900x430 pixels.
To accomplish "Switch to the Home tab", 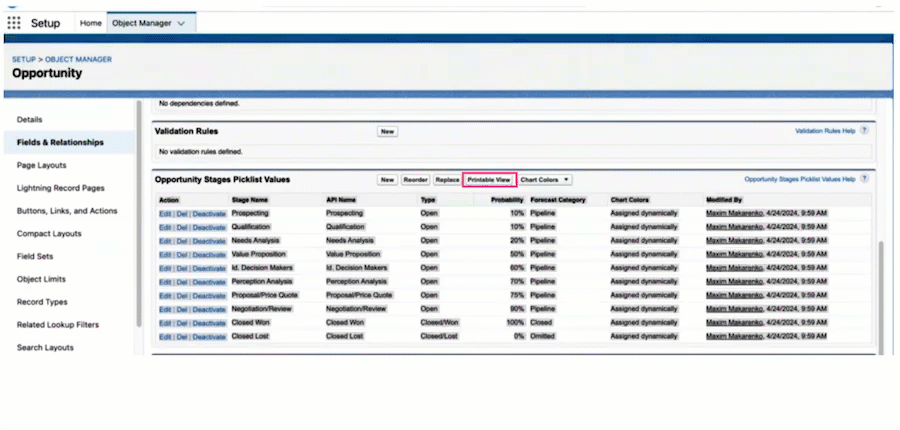I will click(91, 23).
